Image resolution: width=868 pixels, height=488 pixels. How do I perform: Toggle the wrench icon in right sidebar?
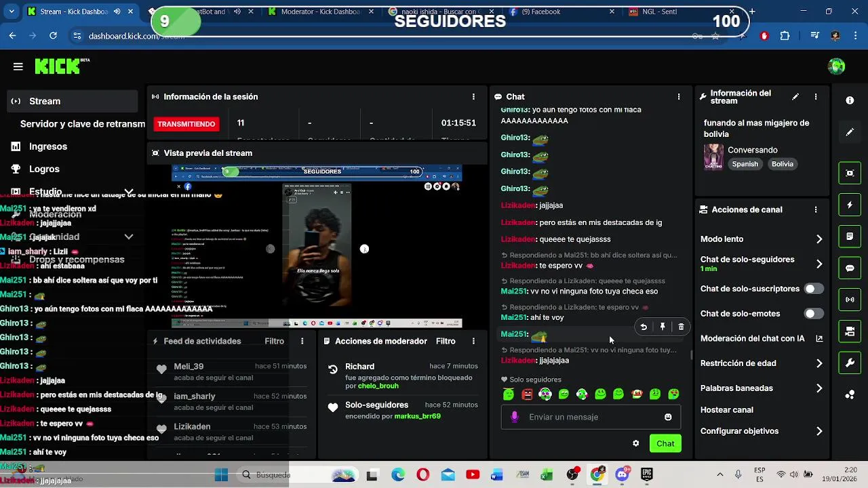click(850, 363)
